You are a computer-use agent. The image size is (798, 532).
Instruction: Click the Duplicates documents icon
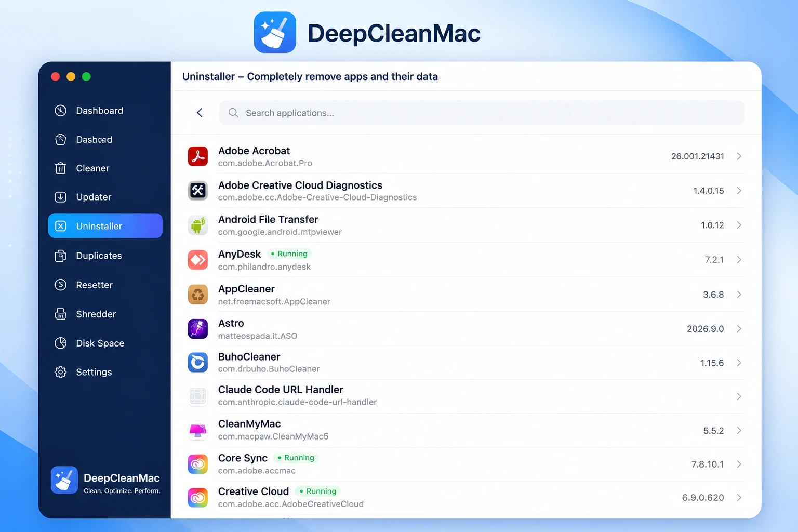tap(61, 256)
